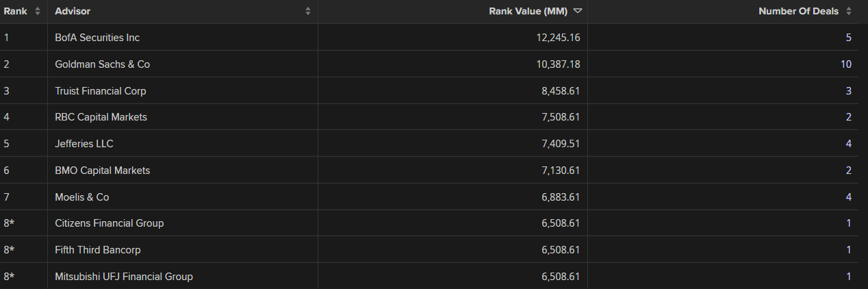
Task: Click the Advisor column header text
Action: point(72,11)
